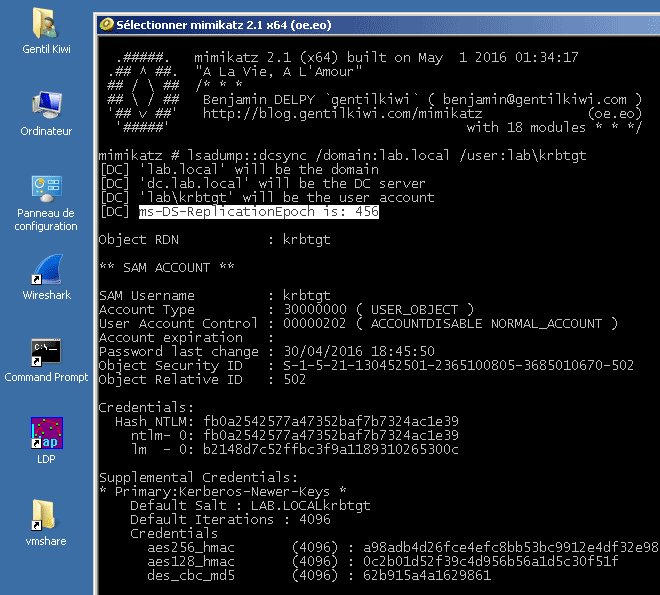Screen dimensions: 660x595
Task: Click the mimikatz 2.1 build banner line
Action: 386,57
